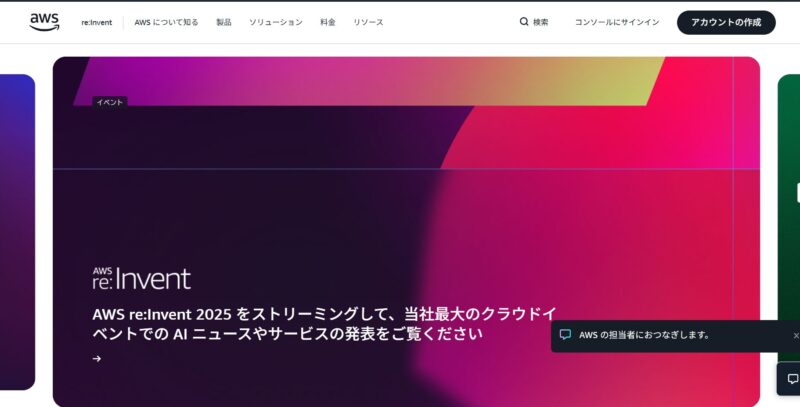Screen dimensions: 800x407
Task: Expand the 製品 navigation menu
Action: [223, 22]
